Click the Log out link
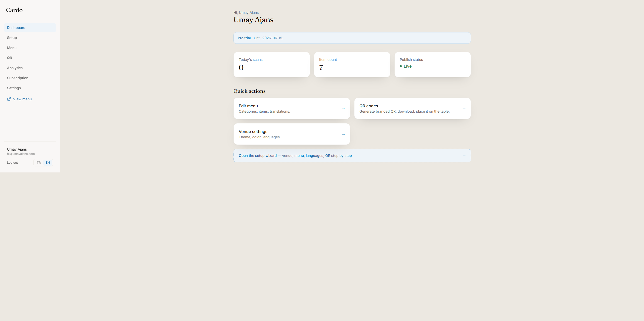This screenshot has width=644, height=321. click(x=12, y=163)
